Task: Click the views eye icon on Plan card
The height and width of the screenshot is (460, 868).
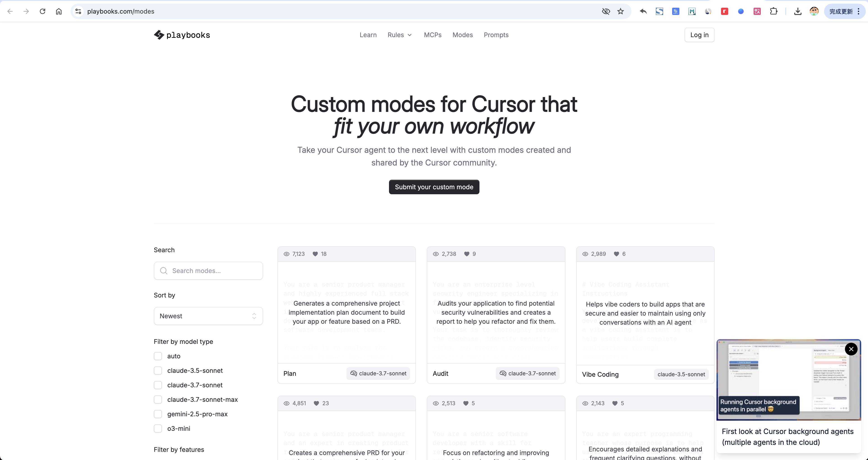Action: tap(286, 254)
